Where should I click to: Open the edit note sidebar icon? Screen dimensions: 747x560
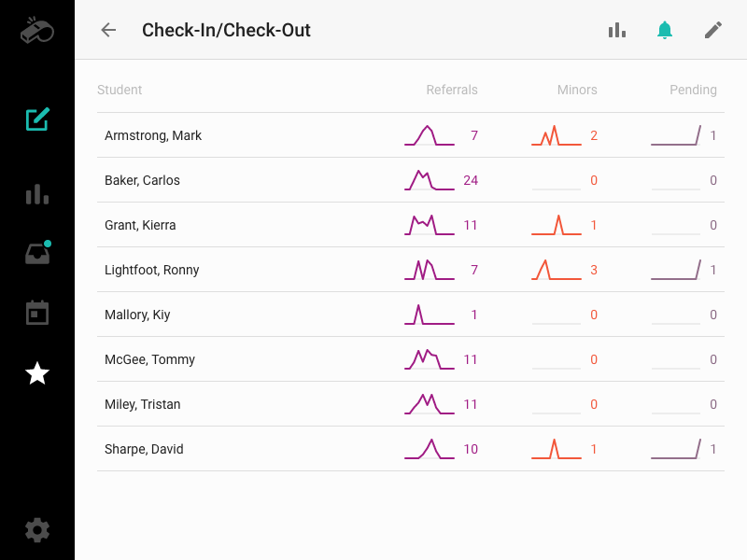pos(37,119)
